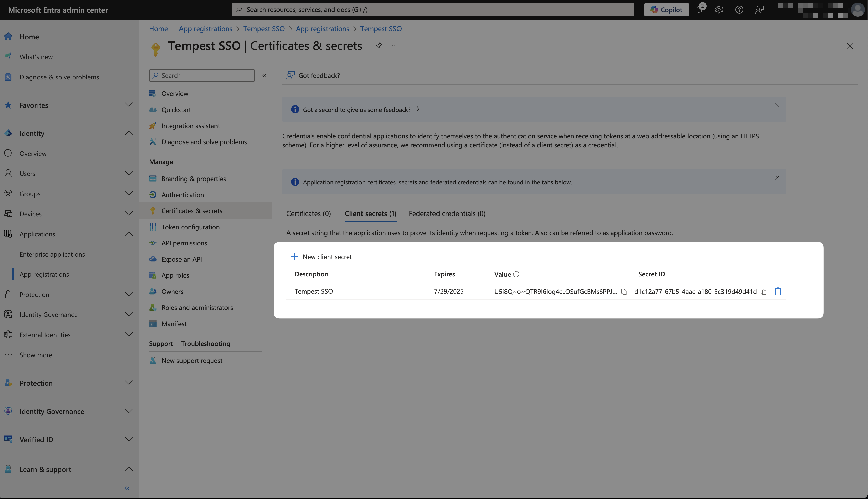Click the help question mark icon
Image resolution: width=868 pixels, height=499 pixels.
pos(739,10)
